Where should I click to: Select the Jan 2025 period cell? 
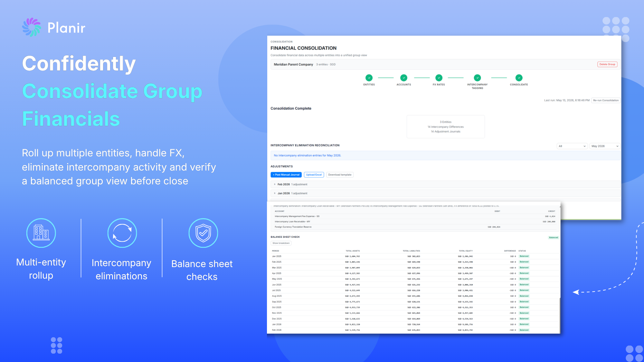click(277, 256)
